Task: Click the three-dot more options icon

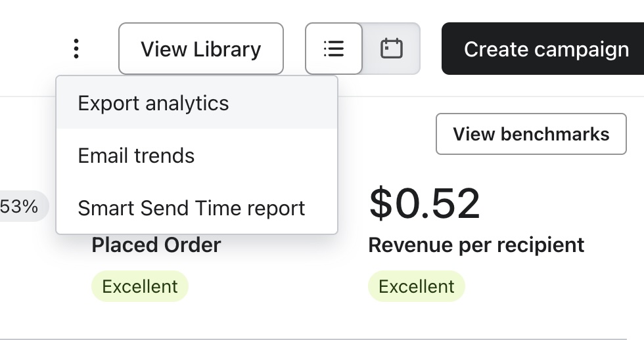Action: coord(77,49)
